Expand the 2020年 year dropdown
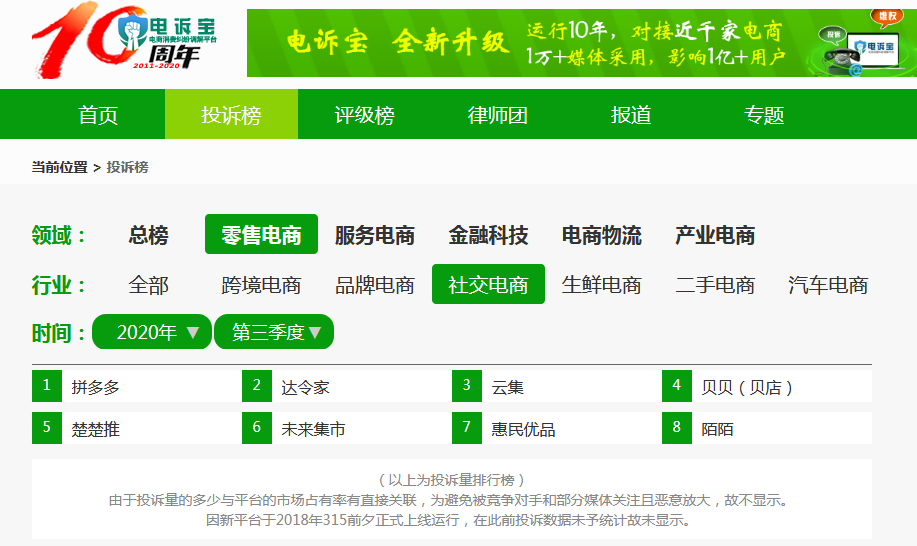This screenshot has width=917, height=546. 152,332
